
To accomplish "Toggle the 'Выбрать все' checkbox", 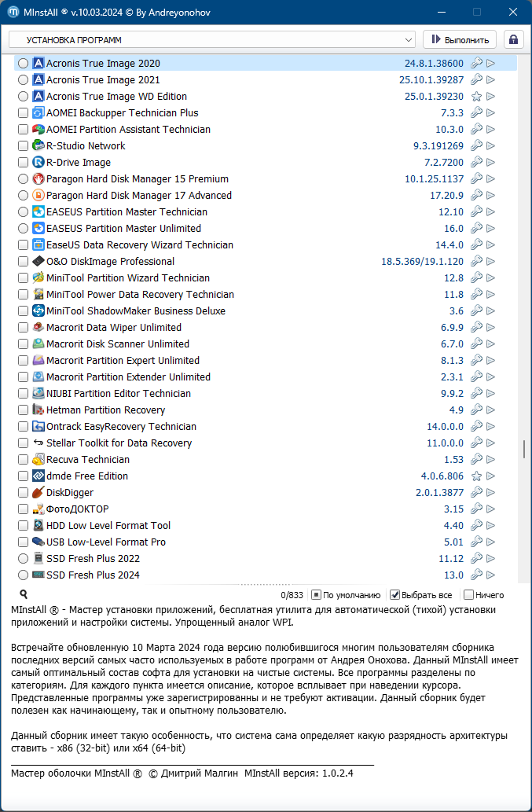I will coord(395,595).
